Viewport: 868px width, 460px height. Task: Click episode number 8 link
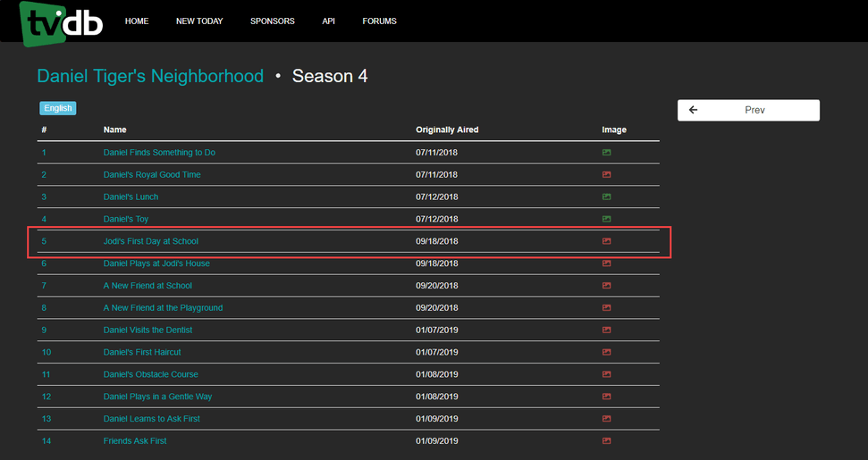coord(44,307)
